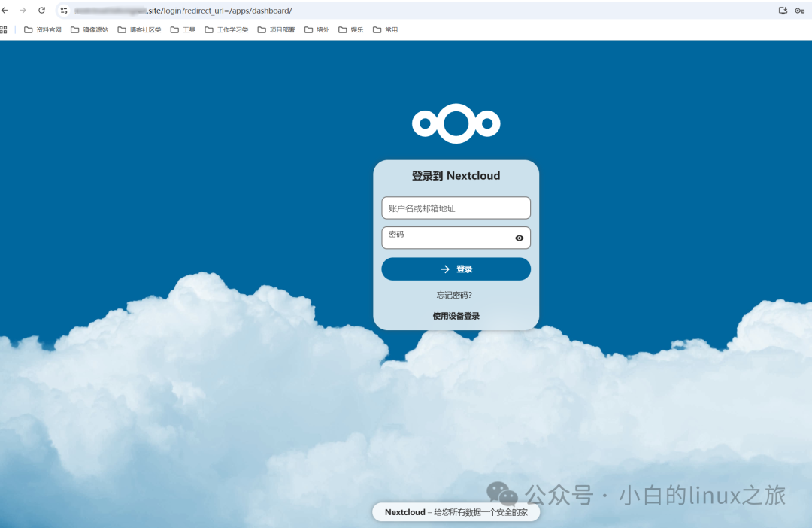
Task: Click the 忘记密码? link
Action: (x=454, y=295)
